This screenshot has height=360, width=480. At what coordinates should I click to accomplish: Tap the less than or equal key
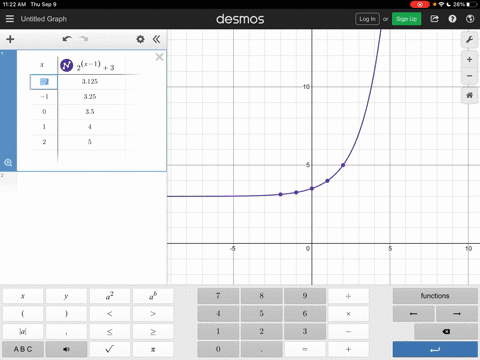pyautogui.click(x=110, y=332)
